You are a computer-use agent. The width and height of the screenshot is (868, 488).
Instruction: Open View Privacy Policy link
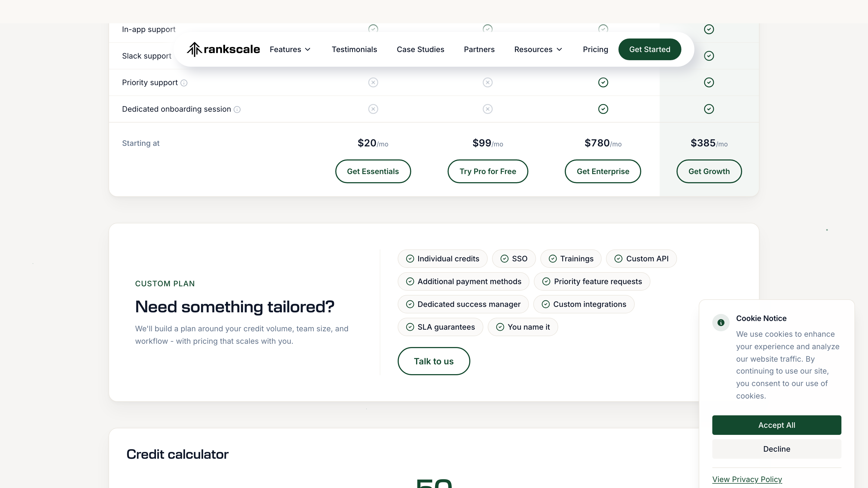(x=747, y=480)
